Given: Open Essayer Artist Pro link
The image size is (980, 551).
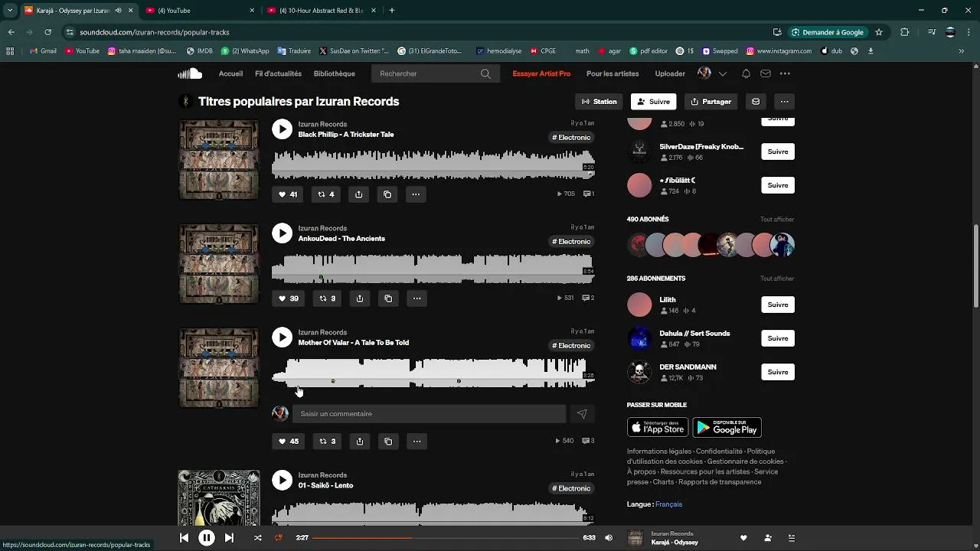Looking at the screenshot, I should pyautogui.click(x=541, y=73).
